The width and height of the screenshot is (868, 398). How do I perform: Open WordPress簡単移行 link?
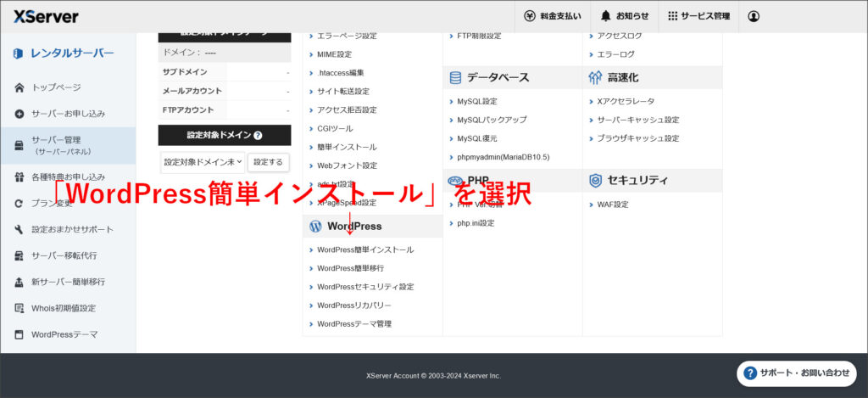click(x=350, y=268)
